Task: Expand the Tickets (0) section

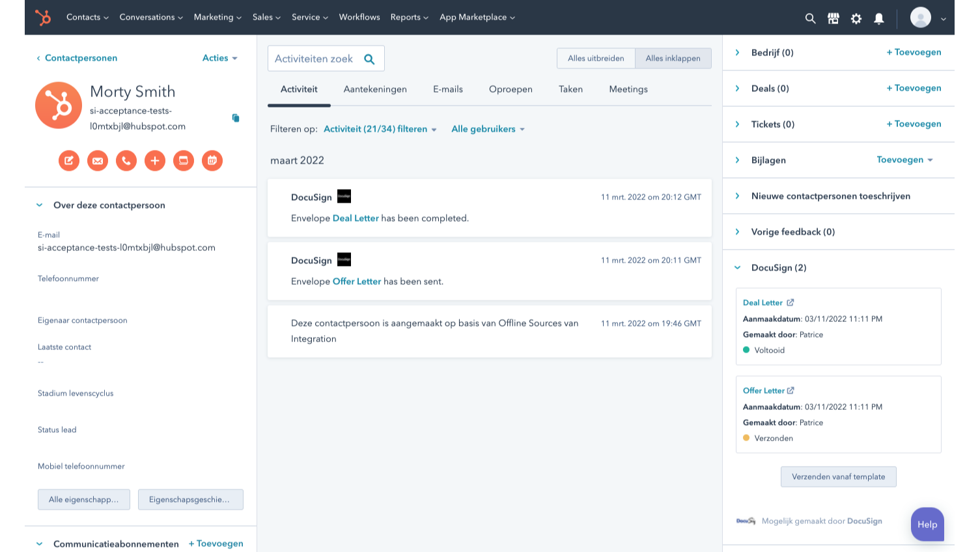Action: click(737, 124)
